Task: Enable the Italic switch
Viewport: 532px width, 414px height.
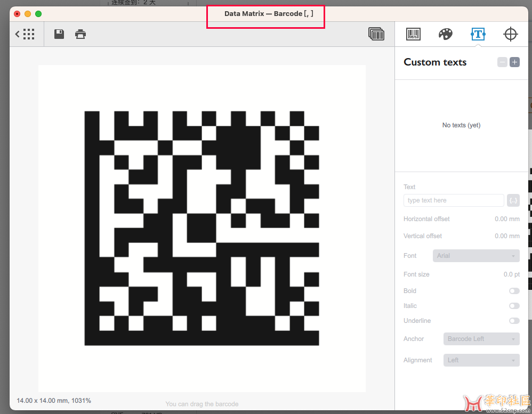Action: tap(514, 306)
